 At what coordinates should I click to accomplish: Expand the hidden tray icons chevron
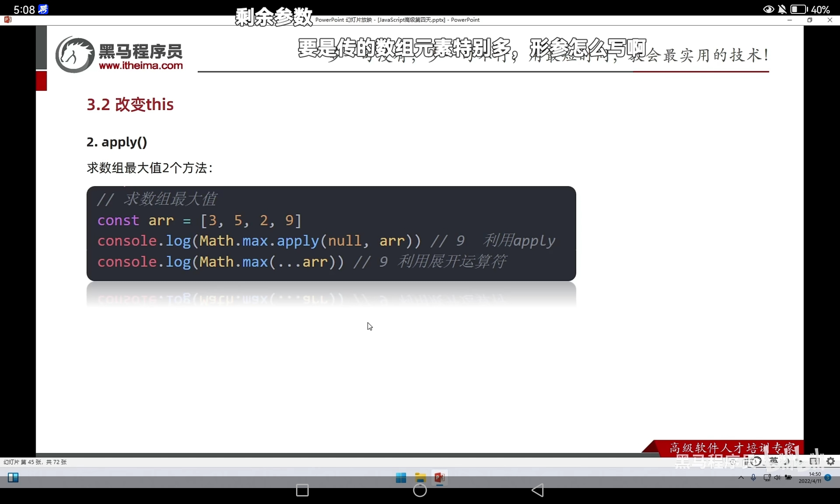point(741,478)
